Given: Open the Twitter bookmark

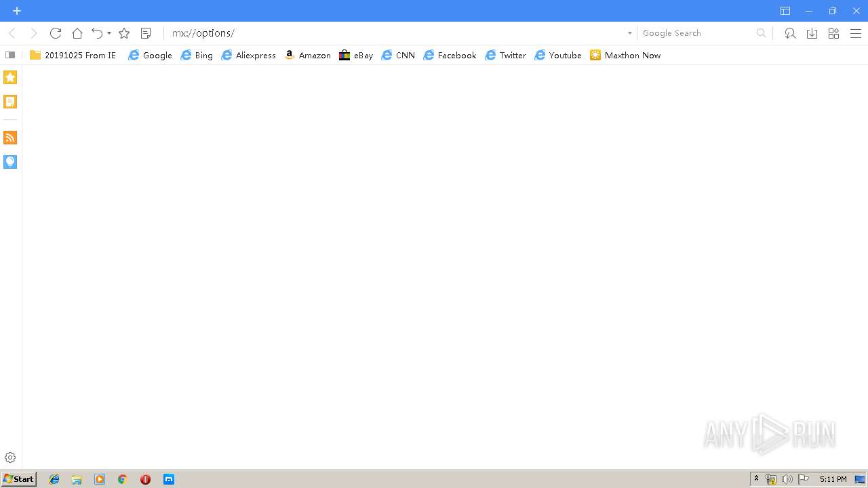Looking at the screenshot, I should pos(505,56).
